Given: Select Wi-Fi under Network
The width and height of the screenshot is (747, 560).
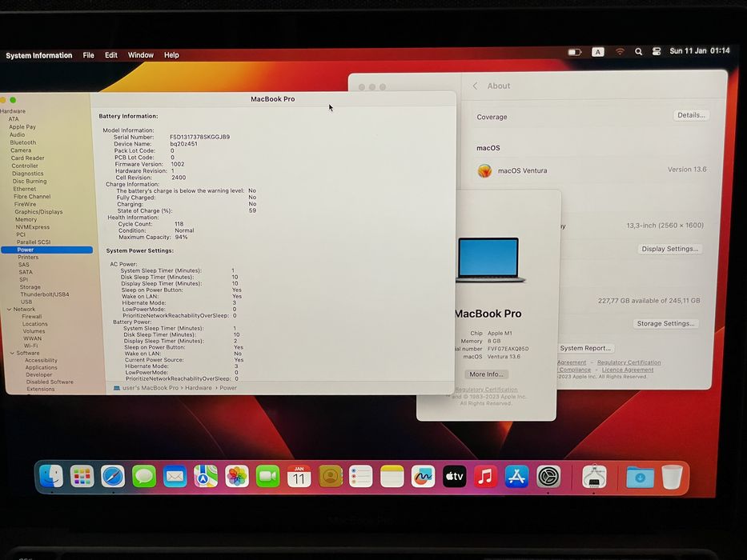Looking at the screenshot, I should tap(30, 346).
